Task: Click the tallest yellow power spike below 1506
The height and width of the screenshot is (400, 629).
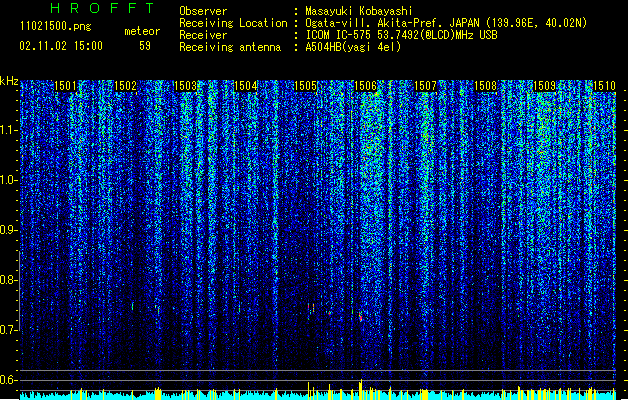Action: tap(361, 389)
